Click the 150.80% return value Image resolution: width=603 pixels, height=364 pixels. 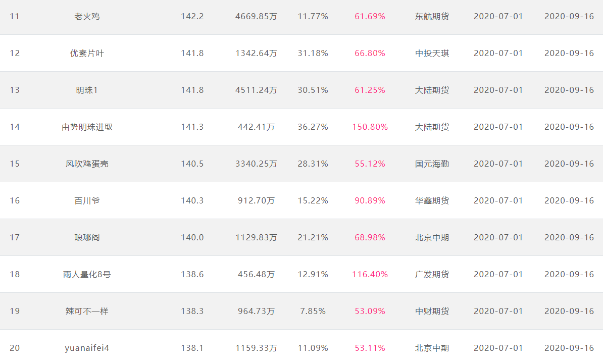point(370,127)
